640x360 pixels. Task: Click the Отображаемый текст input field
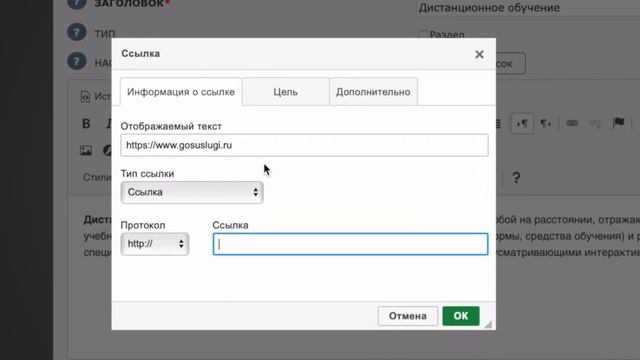click(304, 145)
